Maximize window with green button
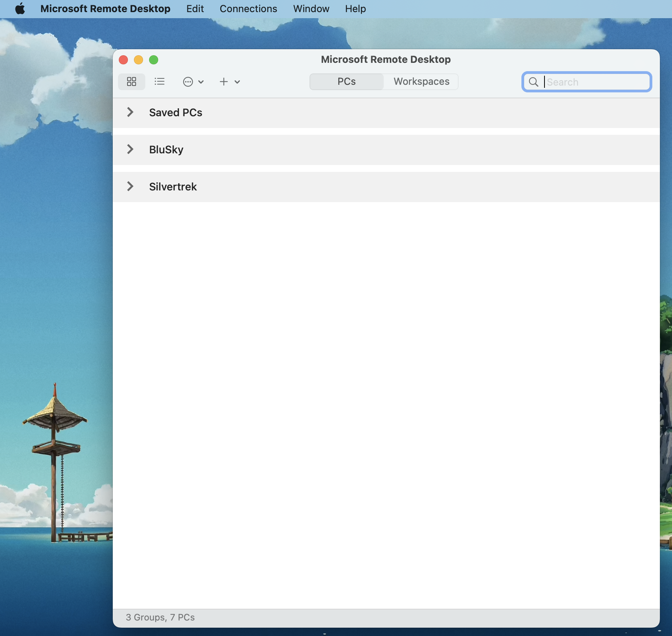 click(154, 60)
